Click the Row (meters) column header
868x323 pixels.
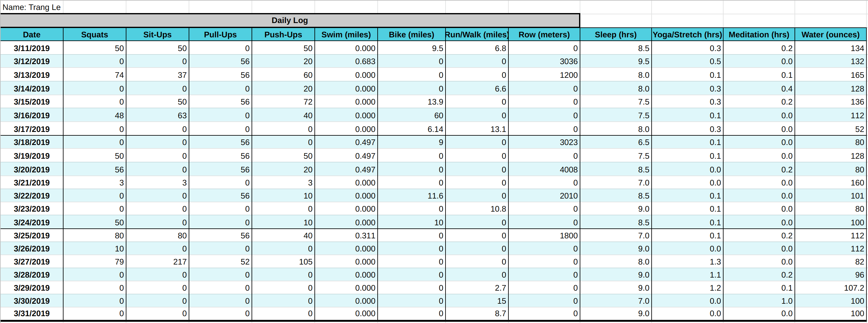click(x=544, y=34)
